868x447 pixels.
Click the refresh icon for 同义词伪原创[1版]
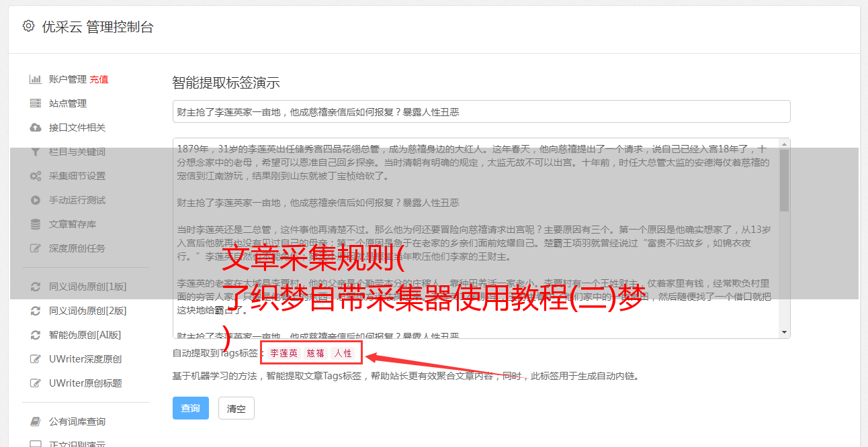(36, 287)
